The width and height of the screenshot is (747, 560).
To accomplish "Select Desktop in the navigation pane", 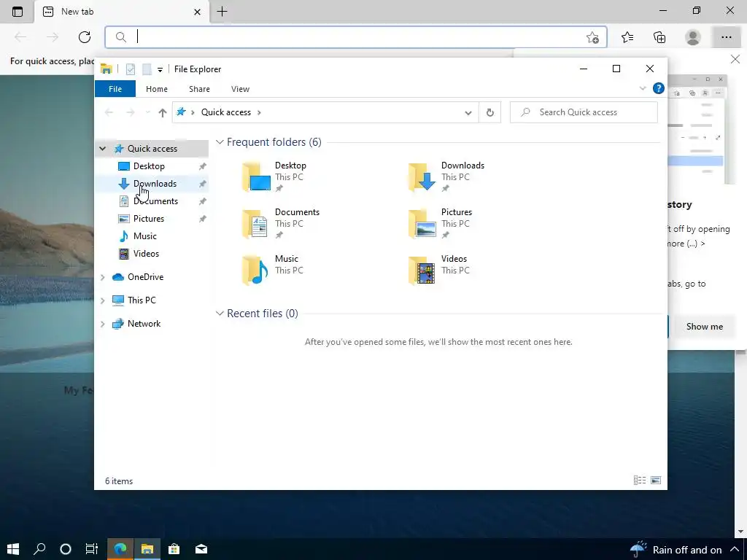I will pos(149,166).
